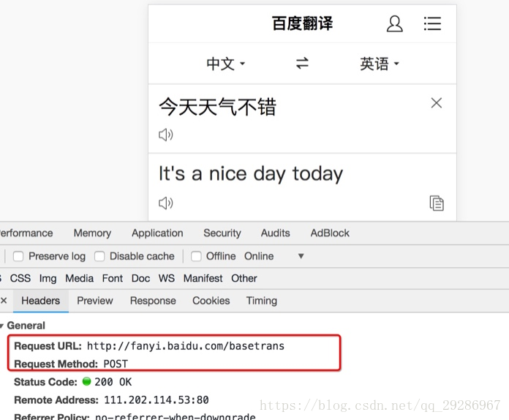Filter network requests by Manifest

(x=203, y=278)
